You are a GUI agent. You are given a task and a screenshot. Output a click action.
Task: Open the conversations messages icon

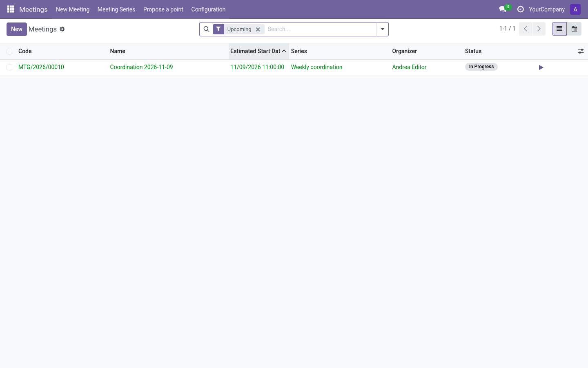pos(503,9)
